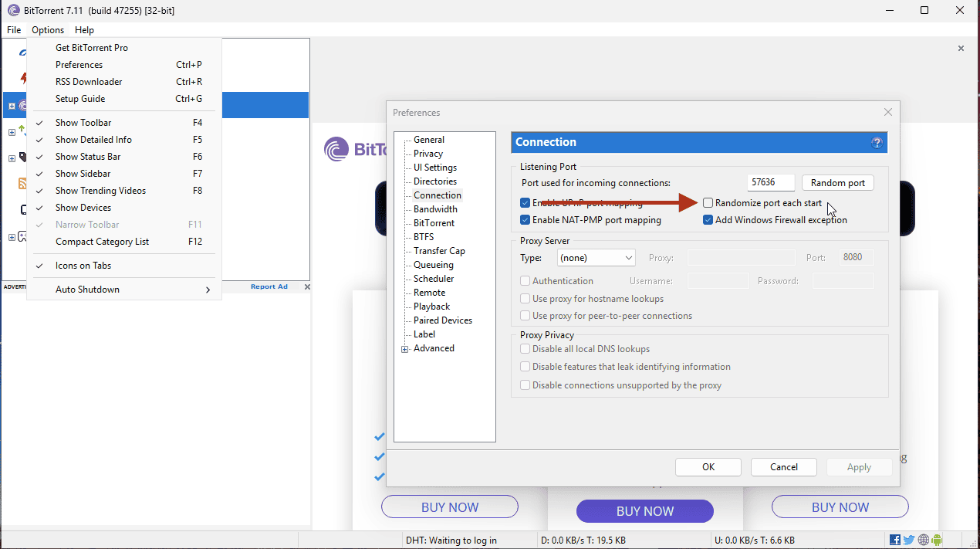Viewport: 980px width, 549px height.
Task: Open the proxy Type dropdown
Action: click(x=596, y=258)
